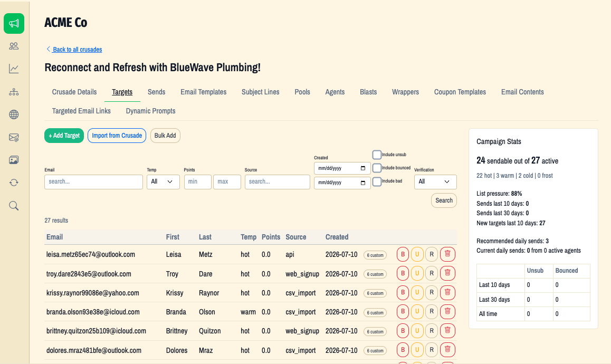Switch to Agents tab

pos(335,92)
